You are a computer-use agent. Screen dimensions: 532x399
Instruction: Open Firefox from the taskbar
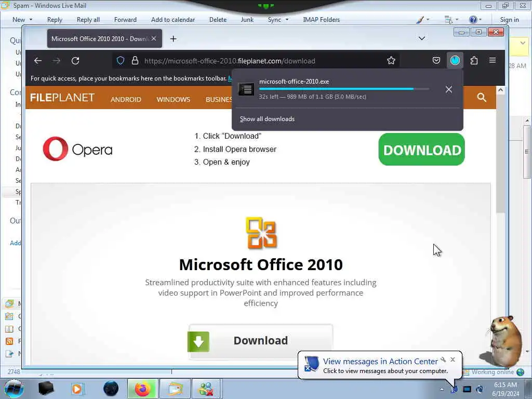(142, 389)
